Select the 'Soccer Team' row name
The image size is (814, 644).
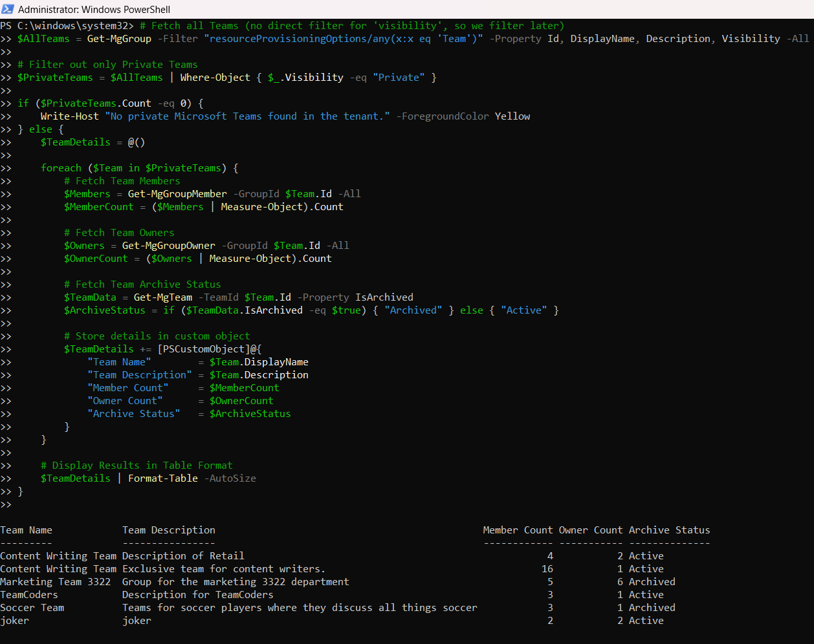pos(32,608)
